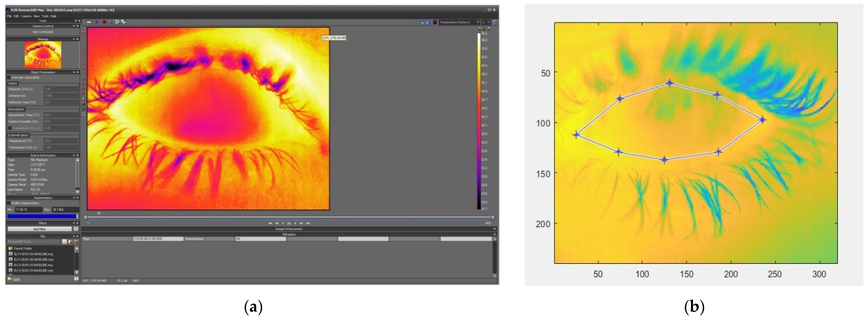The height and width of the screenshot is (319, 868).
Task: Click the red X delete icon in ROI toolbar
Action: tap(84, 89)
